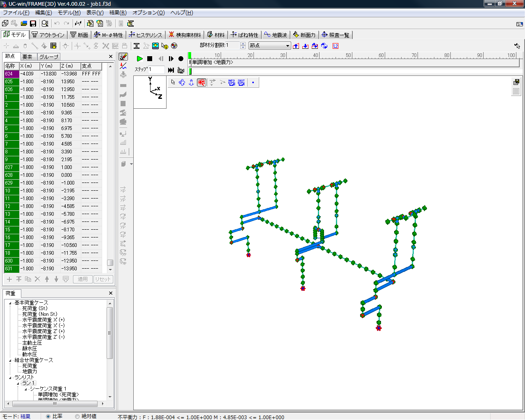The image size is (525, 420).
Task: Select the 絶対値 radio button
Action: pyautogui.click(x=77, y=416)
